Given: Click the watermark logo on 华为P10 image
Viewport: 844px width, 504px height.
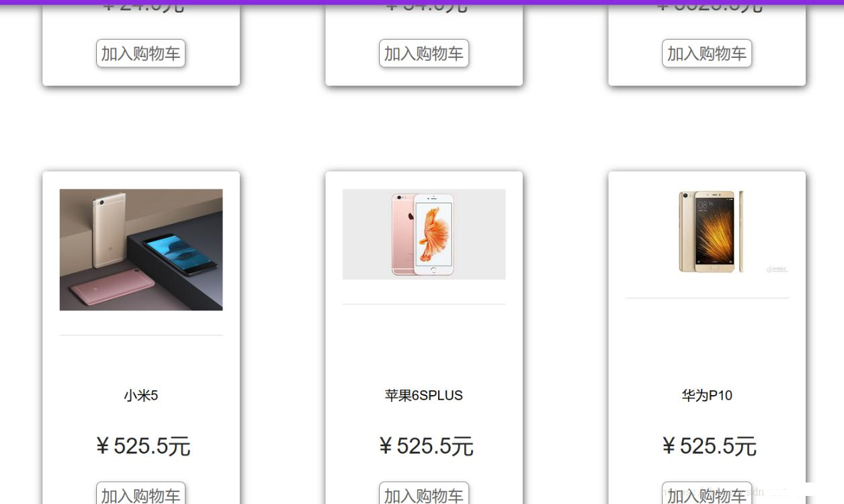Looking at the screenshot, I should (777, 269).
